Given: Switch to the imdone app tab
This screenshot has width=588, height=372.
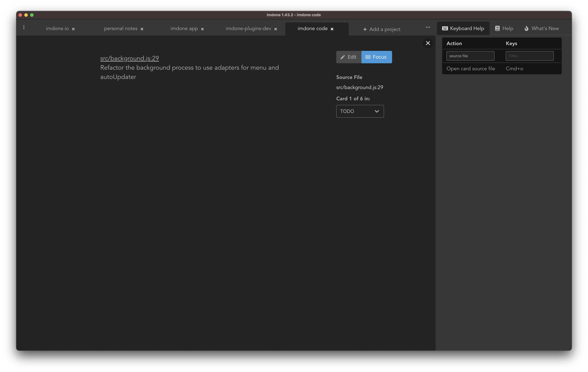Looking at the screenshot, I should tap(184, 28).
